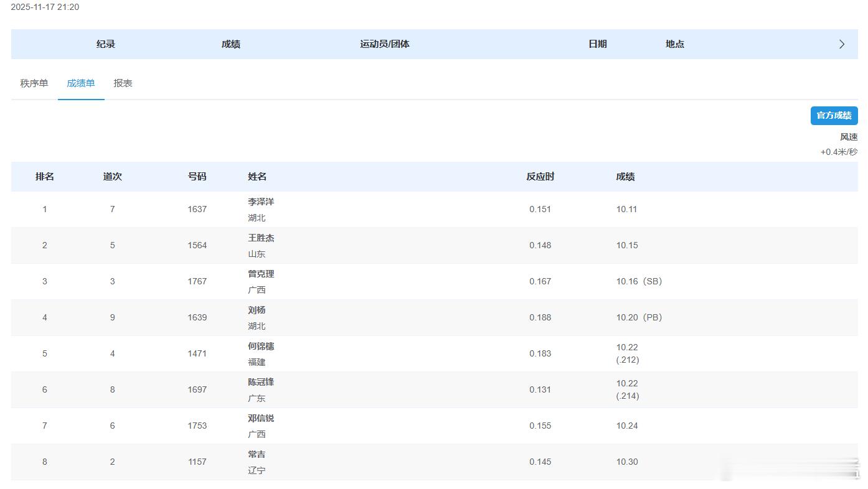
Task: Click 广东 under 陈冠锋
Action: coord(257,398)
